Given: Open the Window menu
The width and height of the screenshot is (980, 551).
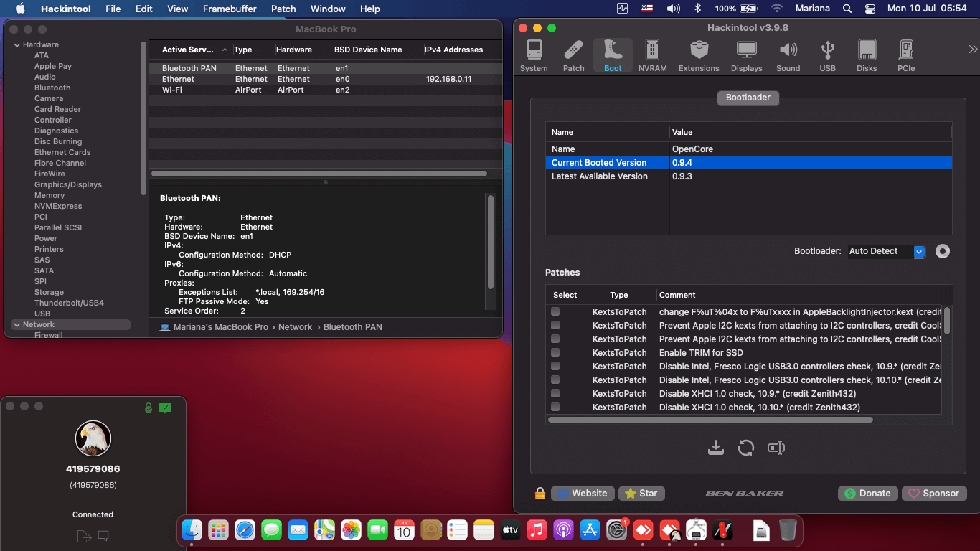Looking at the screenshot, I should [x=328, y=9].
